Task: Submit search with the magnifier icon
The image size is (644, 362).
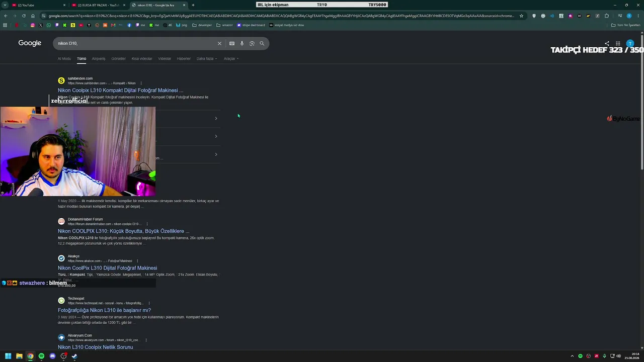Action: tap(262, 43)
